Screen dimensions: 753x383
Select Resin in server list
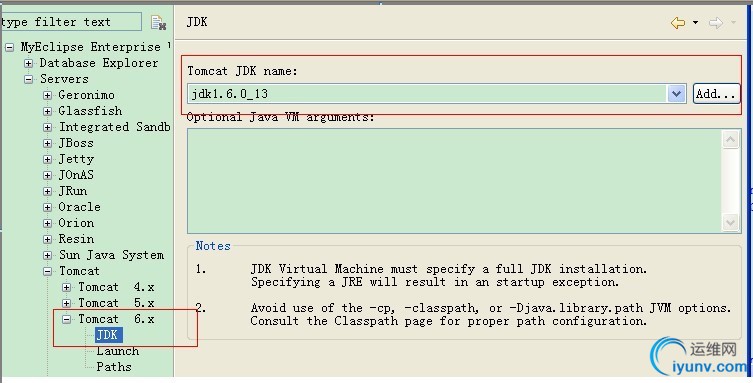76,239
